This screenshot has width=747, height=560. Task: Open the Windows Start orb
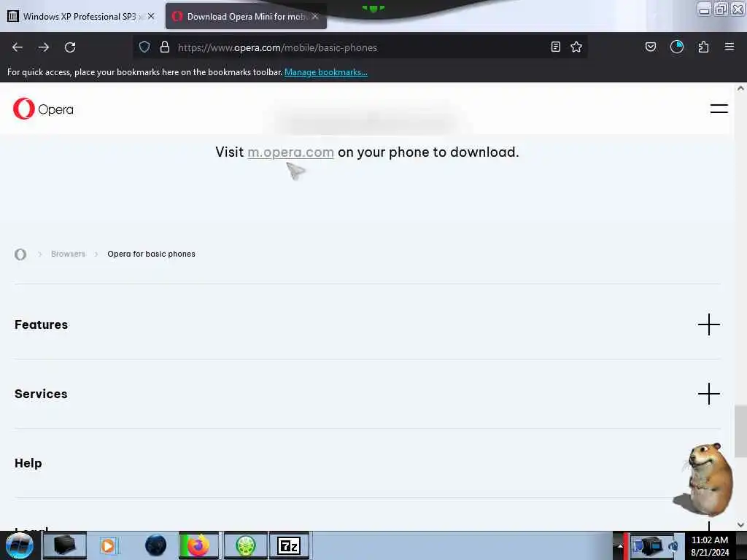20,545
